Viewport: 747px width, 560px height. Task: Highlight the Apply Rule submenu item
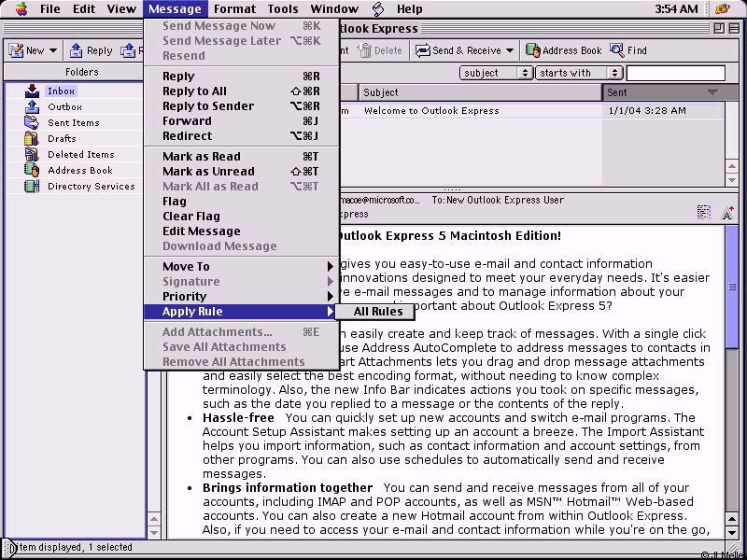click(x=242, y=312)
